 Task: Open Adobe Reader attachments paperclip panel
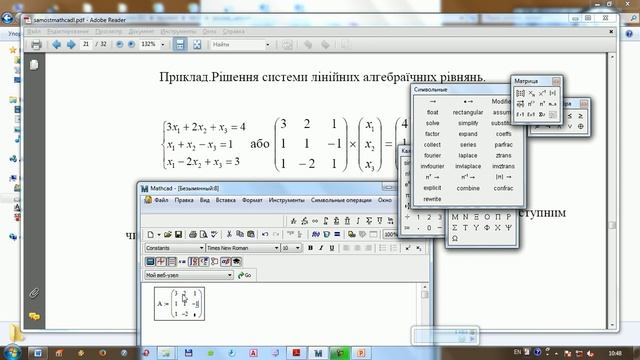(x=34, y=293)
